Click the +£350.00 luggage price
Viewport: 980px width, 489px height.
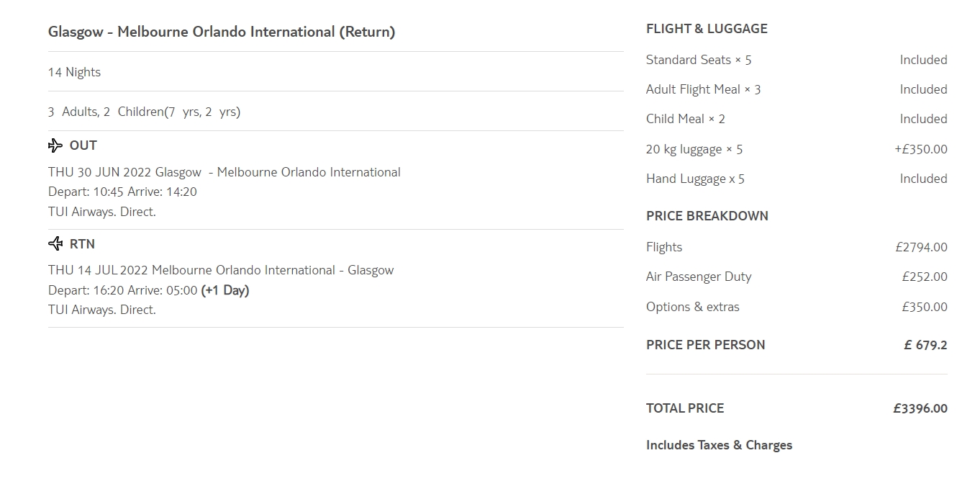[x=920, y=149]
